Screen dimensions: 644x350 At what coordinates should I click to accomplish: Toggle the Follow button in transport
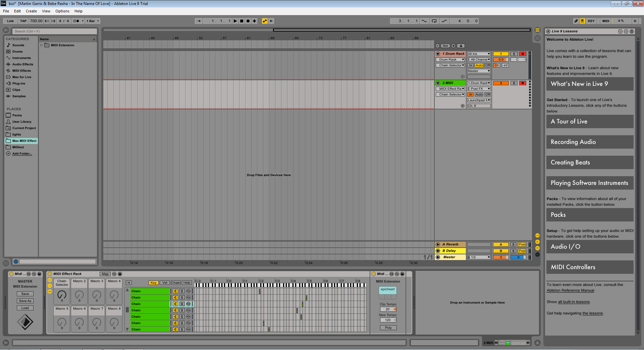point(199,21)
